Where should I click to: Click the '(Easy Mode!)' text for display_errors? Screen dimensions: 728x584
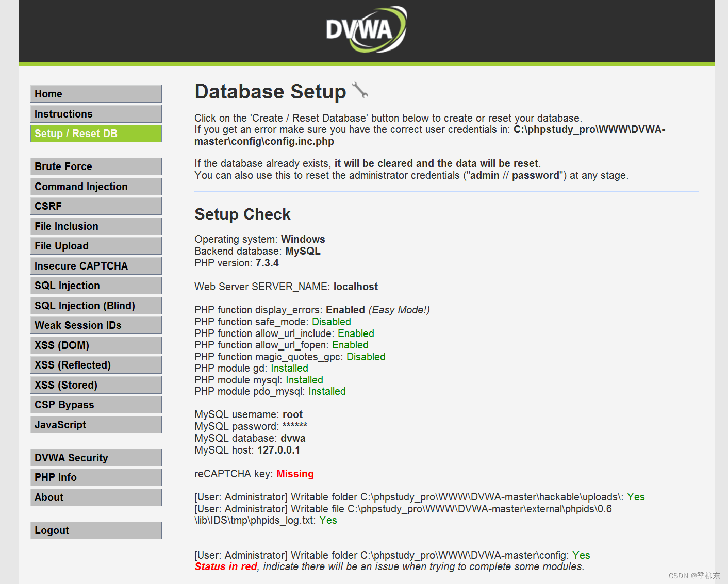399,310
